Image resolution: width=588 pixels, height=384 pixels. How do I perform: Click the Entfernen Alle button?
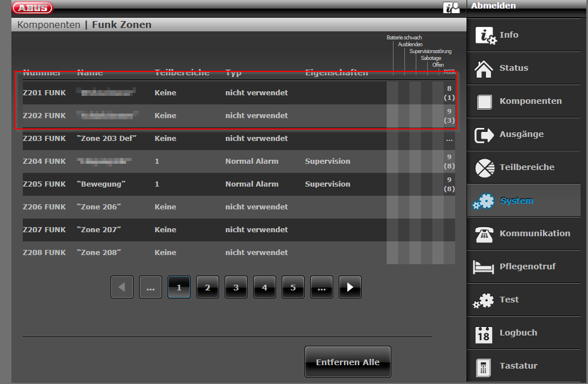pyautogui.click(x=348, y=362)
